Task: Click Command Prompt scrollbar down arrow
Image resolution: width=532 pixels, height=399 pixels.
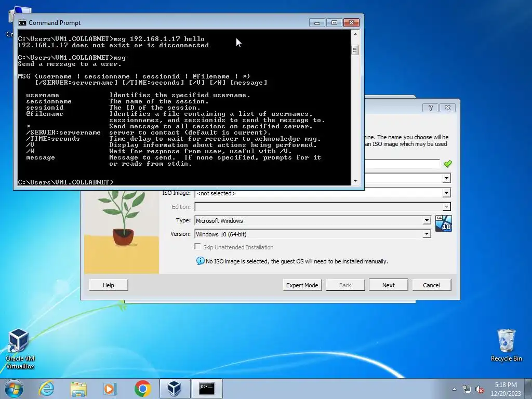Action: (355, 181)
